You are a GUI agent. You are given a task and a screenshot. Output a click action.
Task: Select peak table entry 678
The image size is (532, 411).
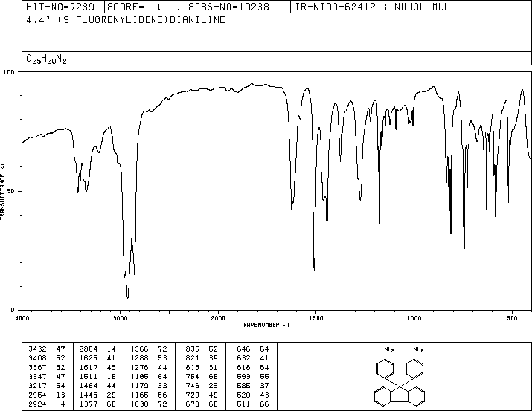pos(202,404)
